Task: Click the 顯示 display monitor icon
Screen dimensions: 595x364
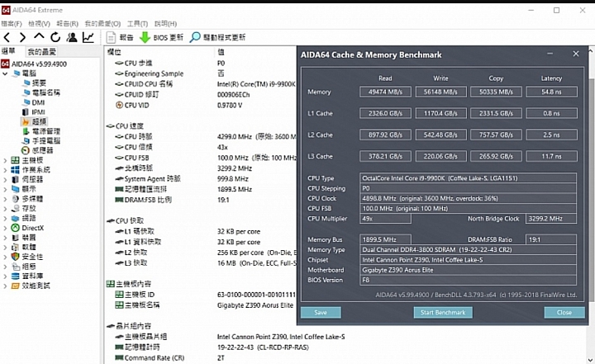Action: [15, 189]
